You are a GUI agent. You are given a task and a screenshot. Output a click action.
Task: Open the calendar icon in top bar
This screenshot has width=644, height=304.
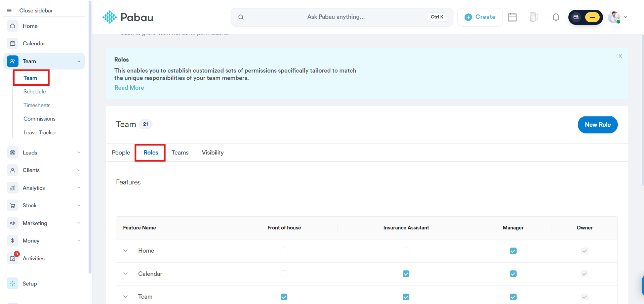[x=512, y=17]
